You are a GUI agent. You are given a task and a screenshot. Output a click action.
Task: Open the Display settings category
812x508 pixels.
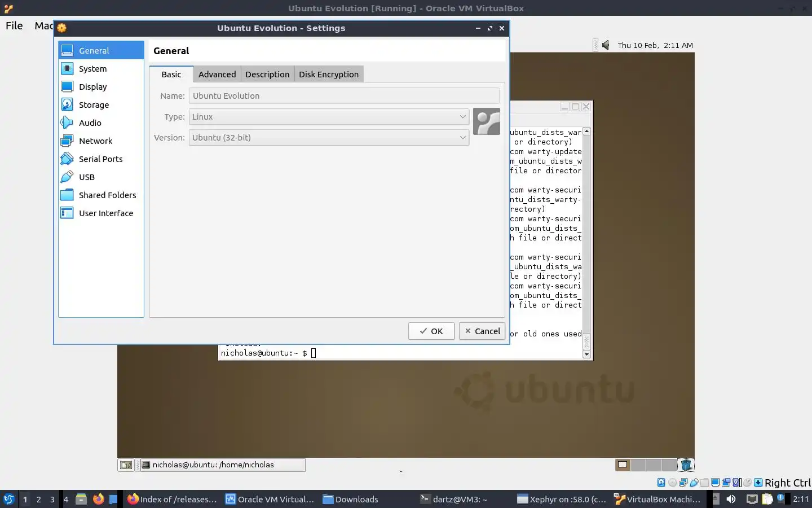(101, 86)
